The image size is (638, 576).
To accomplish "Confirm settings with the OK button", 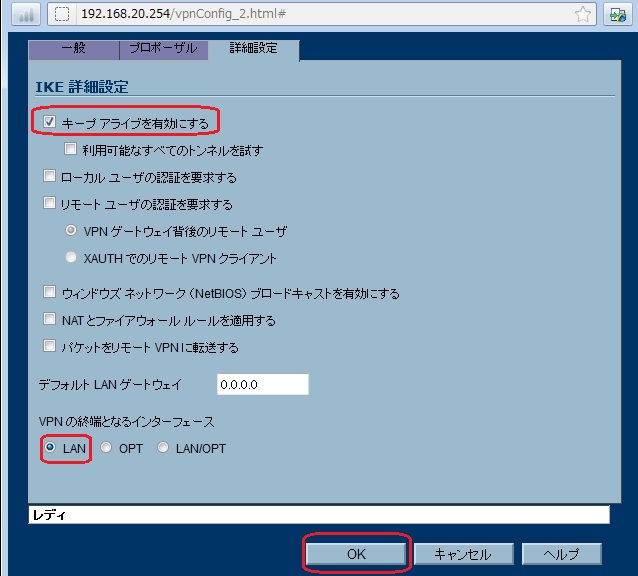I will coord(356,554).
